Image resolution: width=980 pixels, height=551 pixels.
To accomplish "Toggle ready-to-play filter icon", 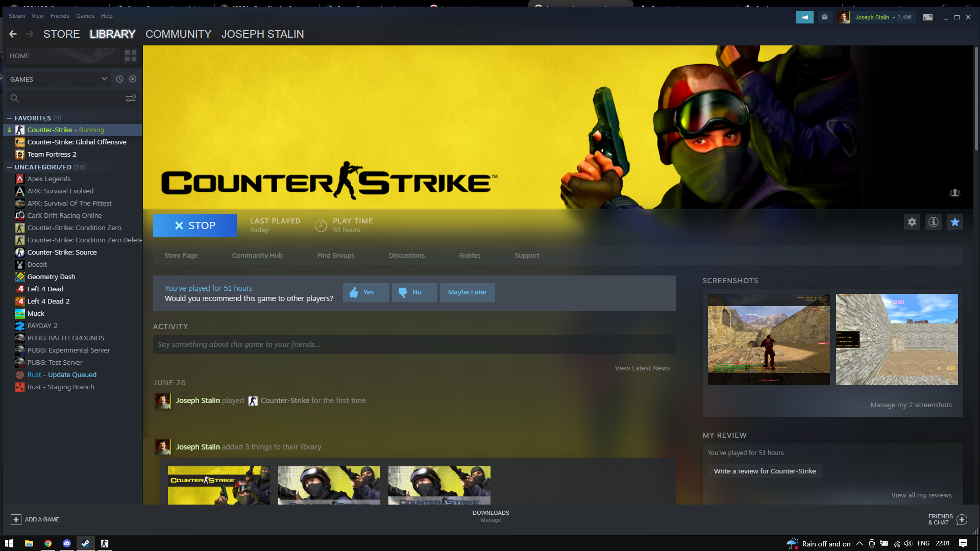I will pos(133,79).
